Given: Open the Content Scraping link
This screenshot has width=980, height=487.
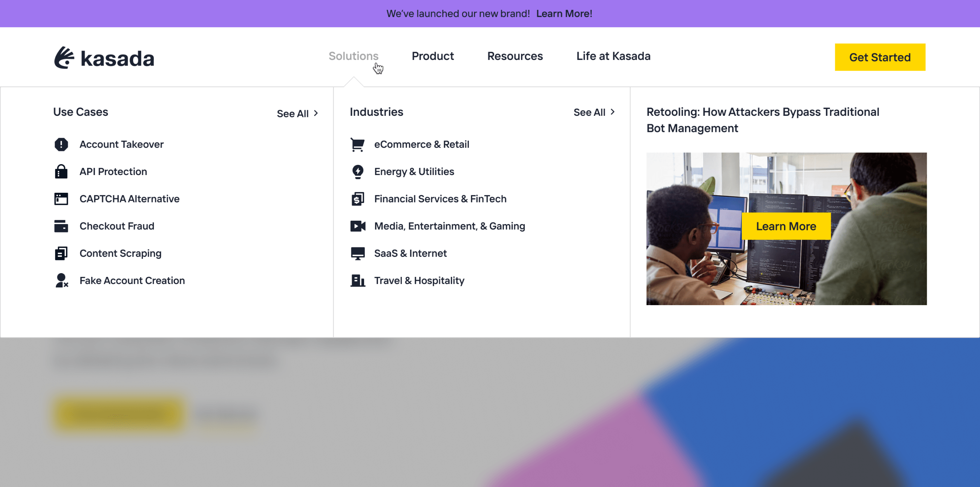Looking at the screenshot, I should pyautogui.click(x=120, y=253).
